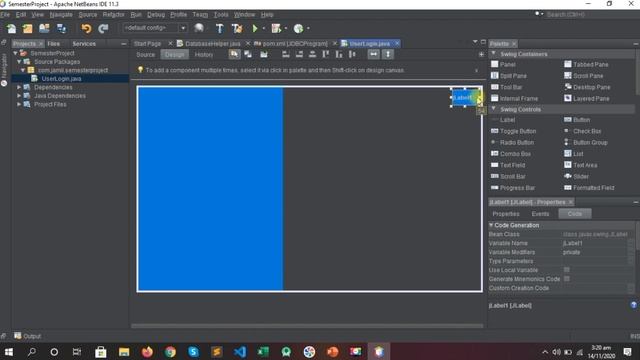The image size is (640, 360).
Task: Select the Layered Pane palette item
Action: pos(587,99)
